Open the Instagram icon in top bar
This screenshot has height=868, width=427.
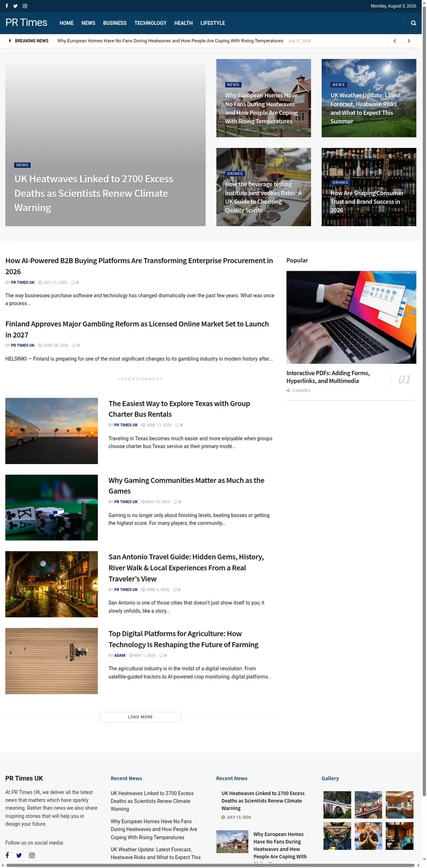point(25,6)
